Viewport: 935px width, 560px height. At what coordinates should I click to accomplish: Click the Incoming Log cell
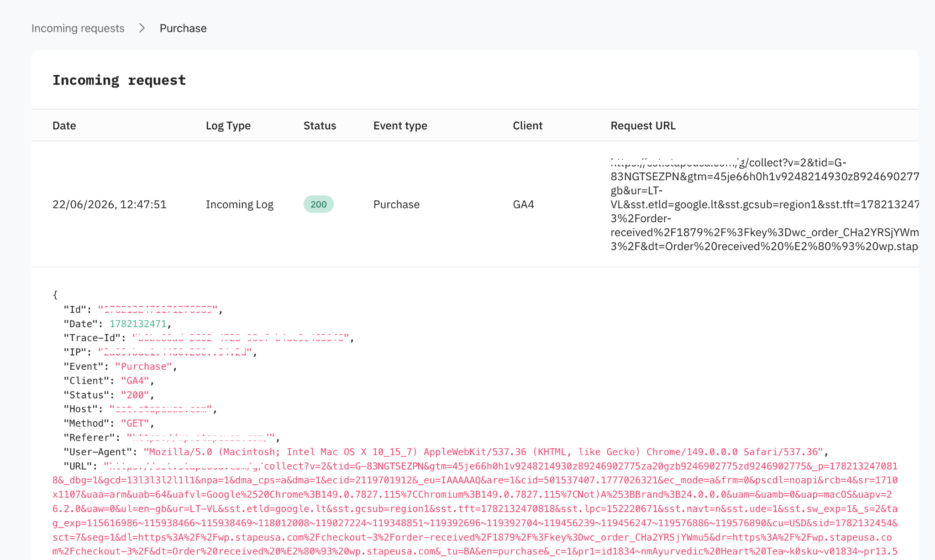tap(240, 204)
